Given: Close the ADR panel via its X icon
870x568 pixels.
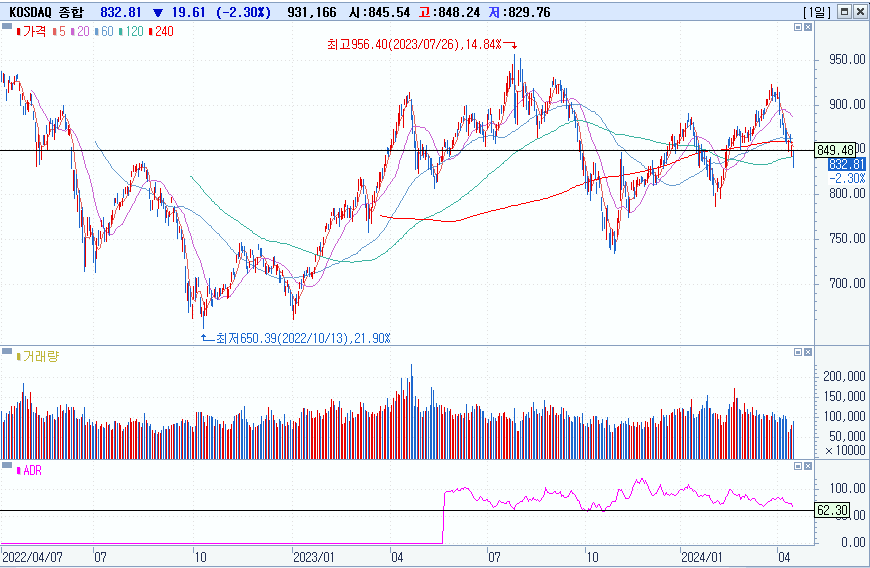Looking at the screenshot, I should point(808,466).
